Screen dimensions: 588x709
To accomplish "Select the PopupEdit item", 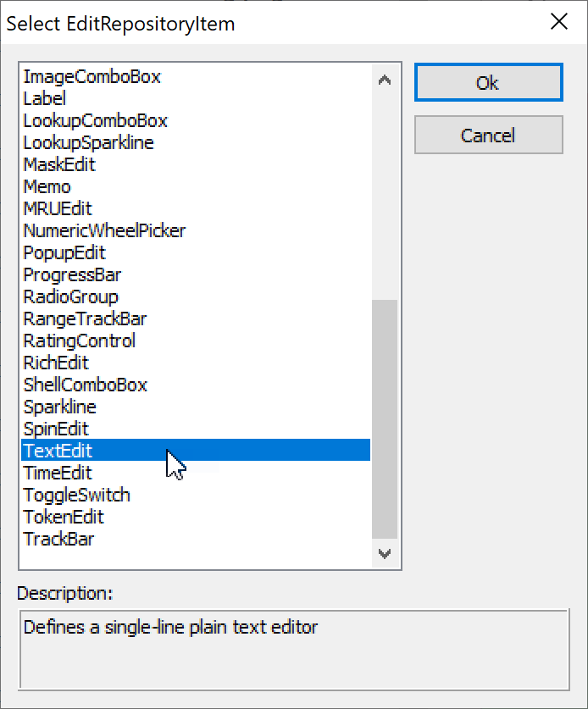I will tap(64, 252).
